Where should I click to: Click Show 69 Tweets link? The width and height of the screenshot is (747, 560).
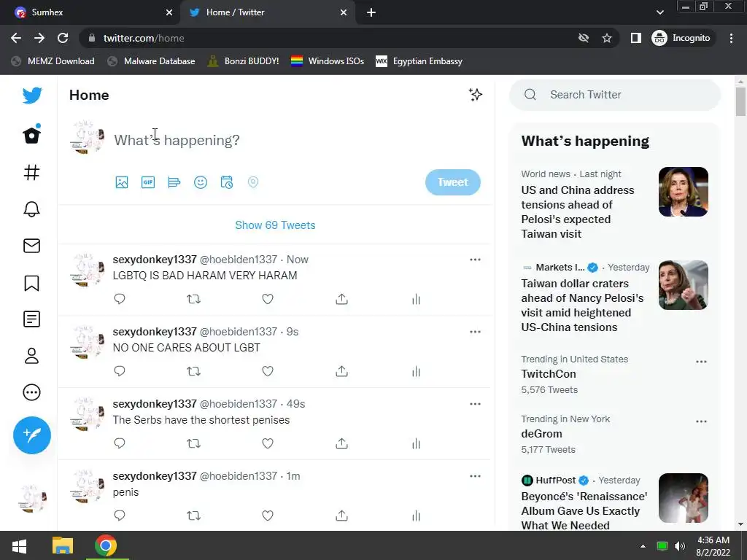point(275,225)
